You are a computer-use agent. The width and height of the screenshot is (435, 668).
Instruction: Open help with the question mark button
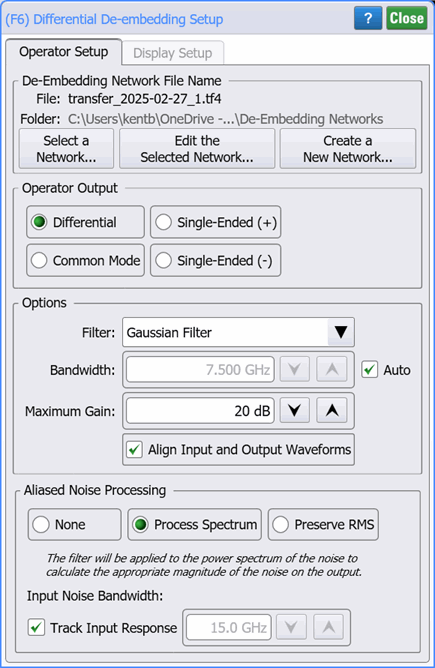click(x=368, y=18)
